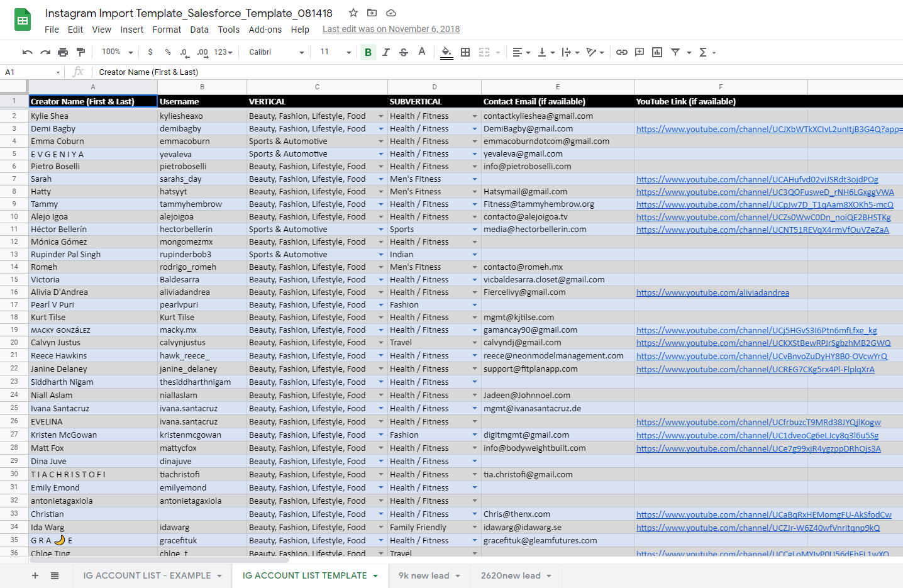This screenshot has width=903, height=588.
Task: Click the Functions sigma icon
Action: 703,52
